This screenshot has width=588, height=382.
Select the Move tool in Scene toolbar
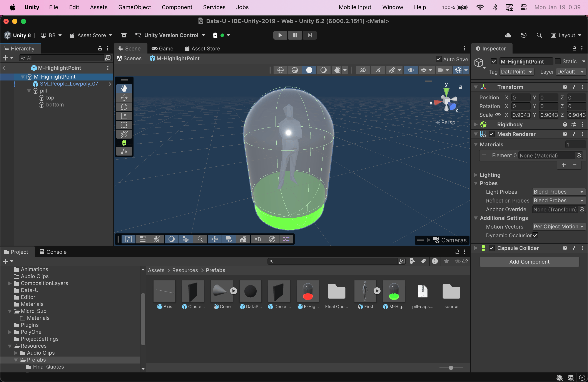tap(124, 98)
